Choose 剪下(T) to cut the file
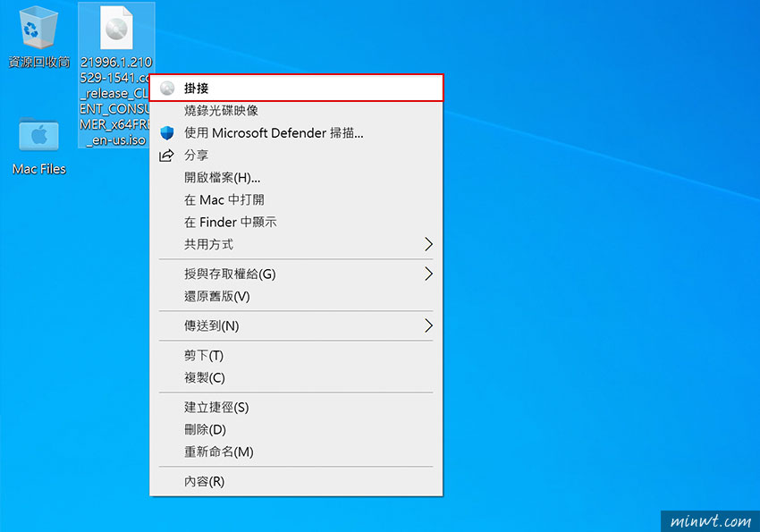 point(296,355)
